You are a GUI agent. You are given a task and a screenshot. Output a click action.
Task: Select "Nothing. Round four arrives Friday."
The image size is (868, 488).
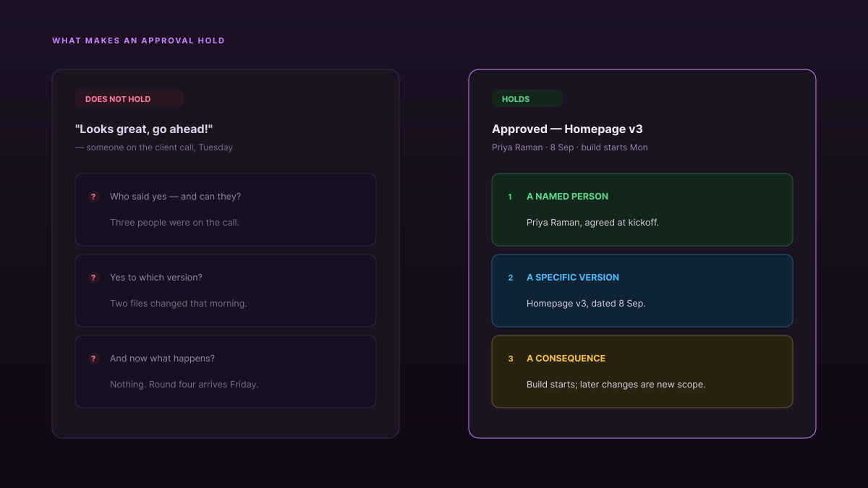[184, 385]
